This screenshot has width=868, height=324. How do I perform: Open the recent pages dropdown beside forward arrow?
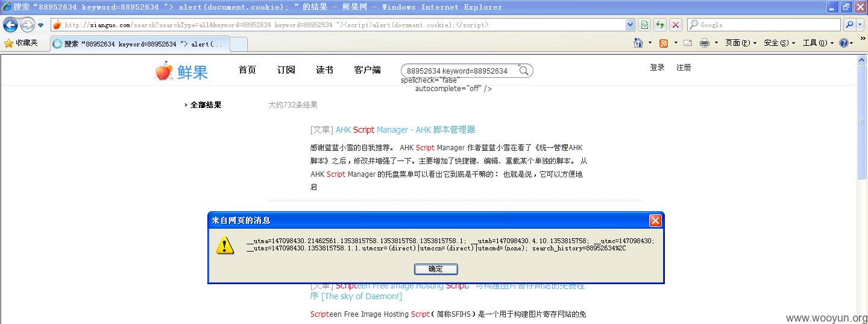[x=40, y=25]
